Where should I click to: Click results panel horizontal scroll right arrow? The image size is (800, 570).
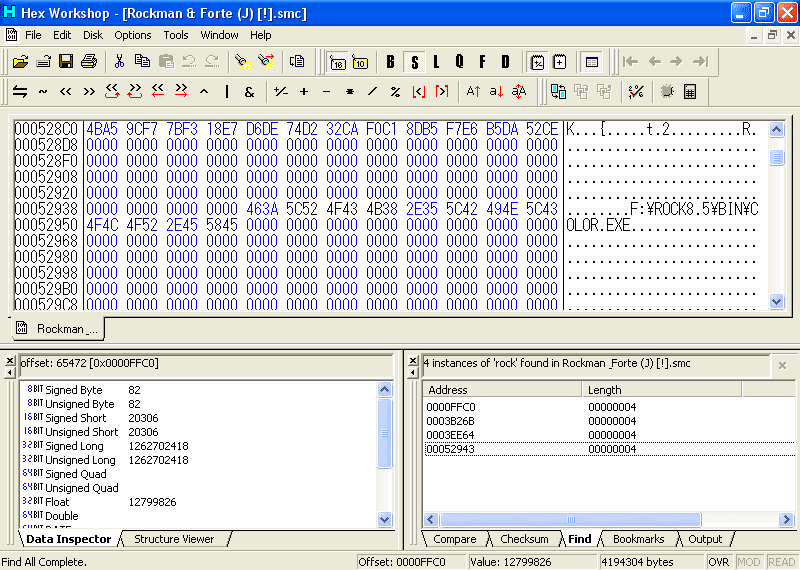coord(786,519)
